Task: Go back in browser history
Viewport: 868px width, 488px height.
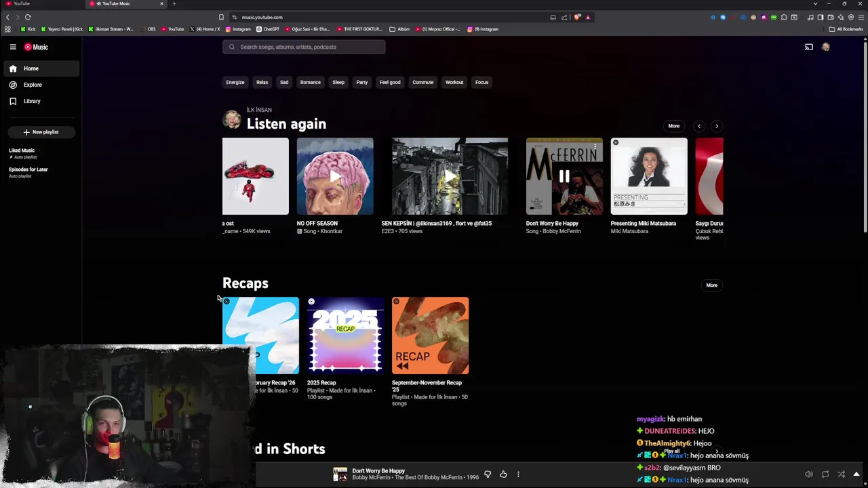Action: point(8,17)
